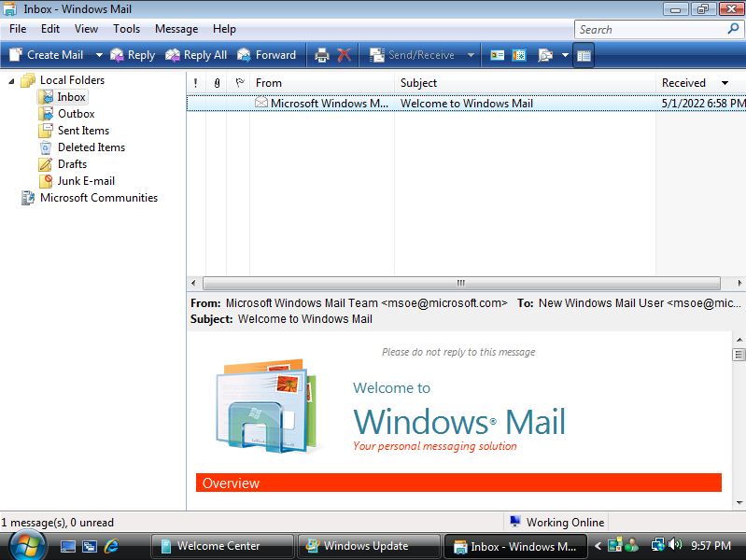The width and height of the screenshot is (746, 560).
Task: Click the Find toolbar icon
Action: (x=545, y=55)
